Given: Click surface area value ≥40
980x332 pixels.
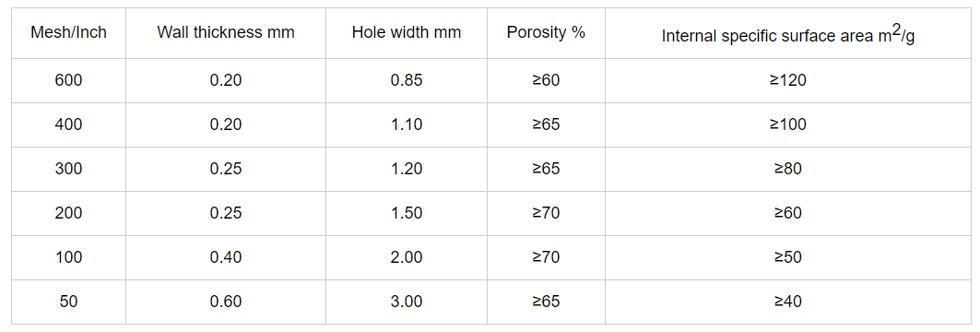Looking at the screenshot, I should 788,302.
